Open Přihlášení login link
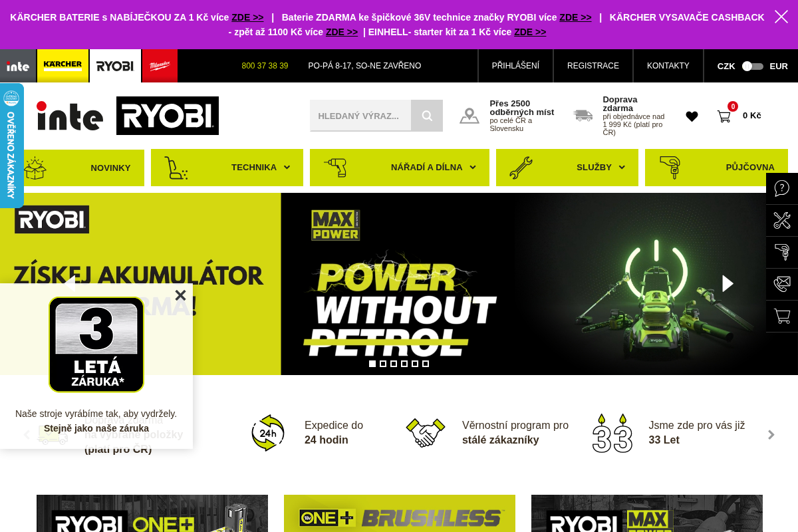Viewport: 798px width, 532px height. click(x=515, y=66)
